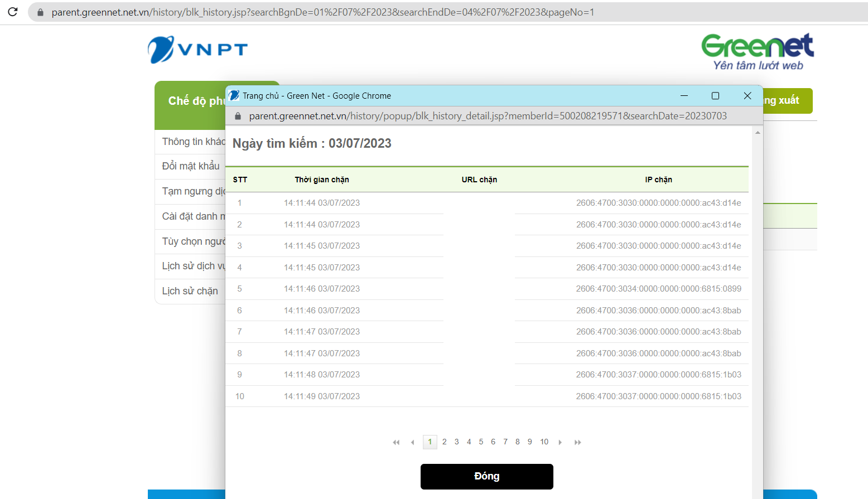The height and width of the screenshot is (499, 868).
Task: Jump to last page using double-right arrow
Action: 577,442
